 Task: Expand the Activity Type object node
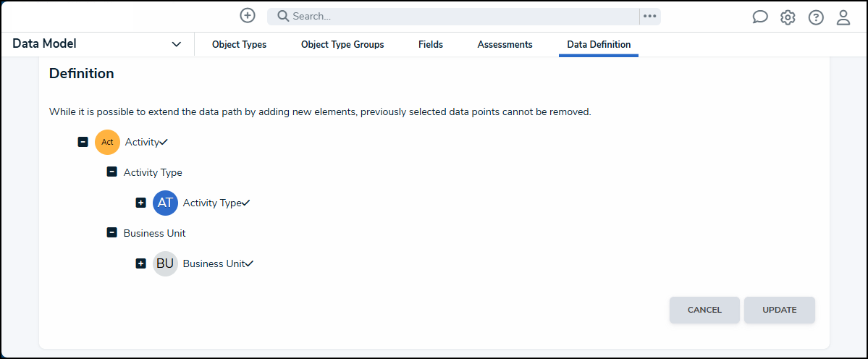click(x=141, y=203)
